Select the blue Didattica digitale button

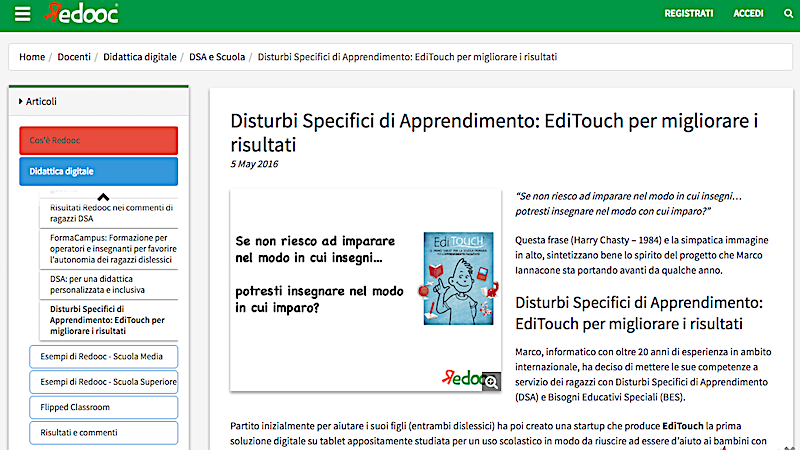pyautogui.click(x=98, y=171)
